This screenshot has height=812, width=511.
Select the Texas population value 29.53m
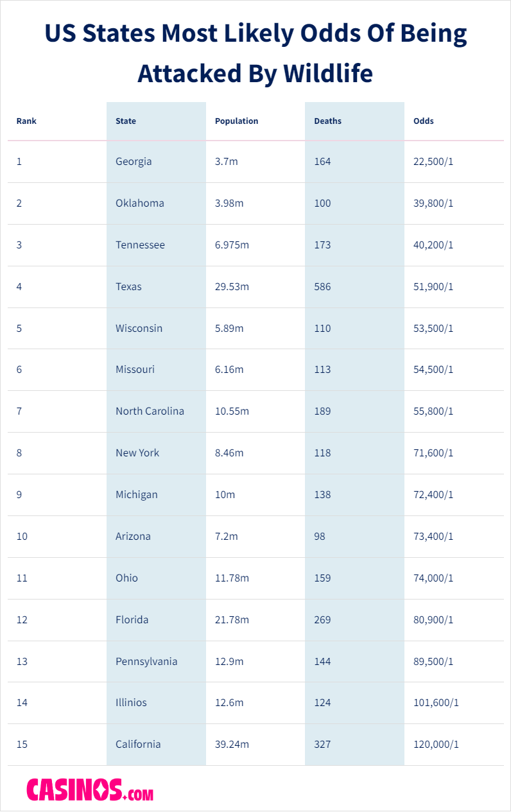pyautogui.click(x=232, y=287)
